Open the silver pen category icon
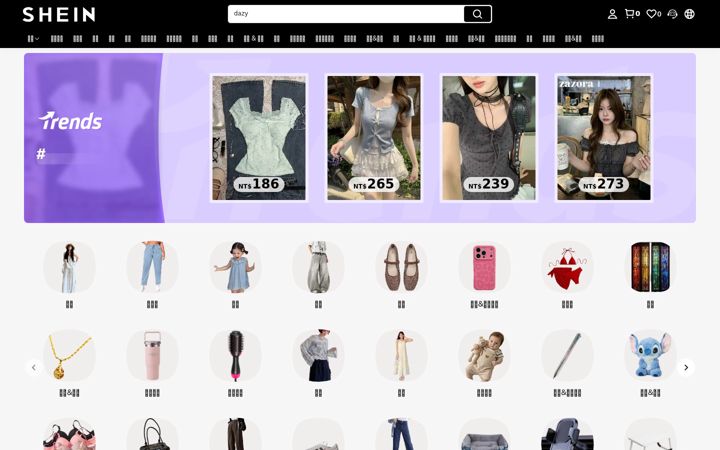720x450 pixels. point(567,355)
